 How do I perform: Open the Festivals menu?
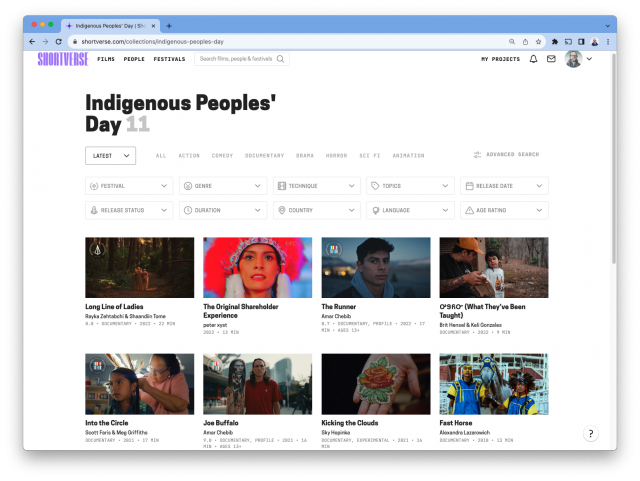tap(169, 59)
